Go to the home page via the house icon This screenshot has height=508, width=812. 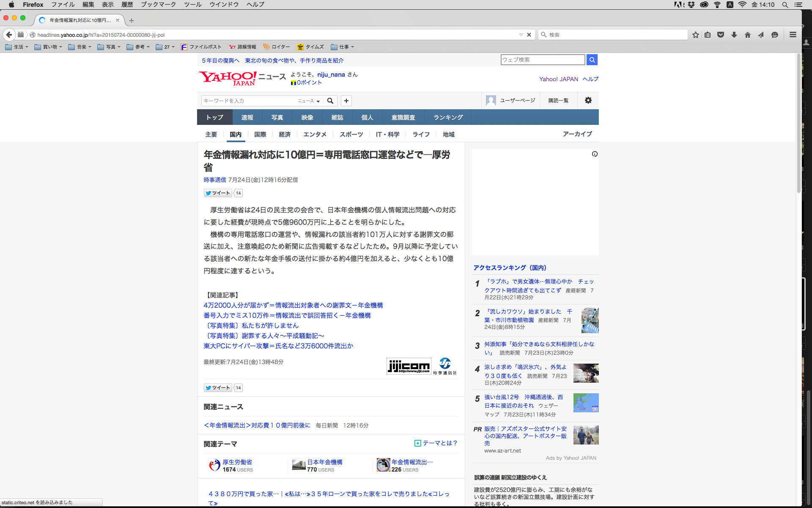pos(748,35)
